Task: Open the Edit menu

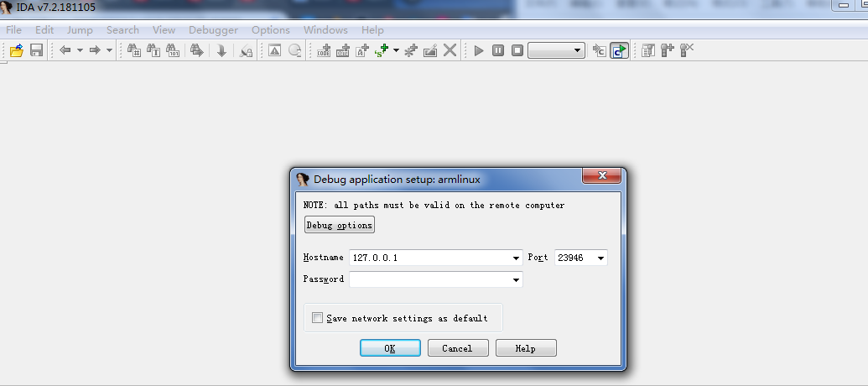Action: tap(44, 30)
